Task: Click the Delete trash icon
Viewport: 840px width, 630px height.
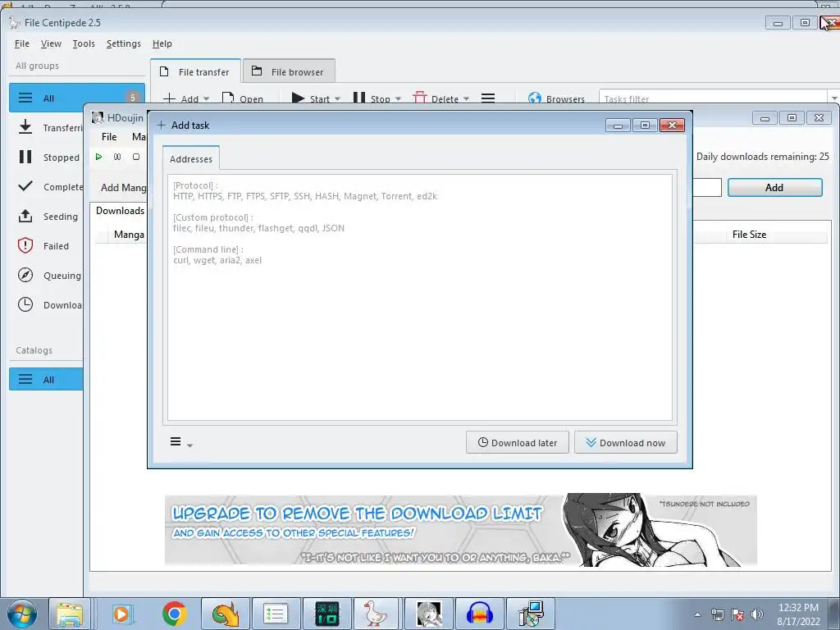Action: click(420, 98)
